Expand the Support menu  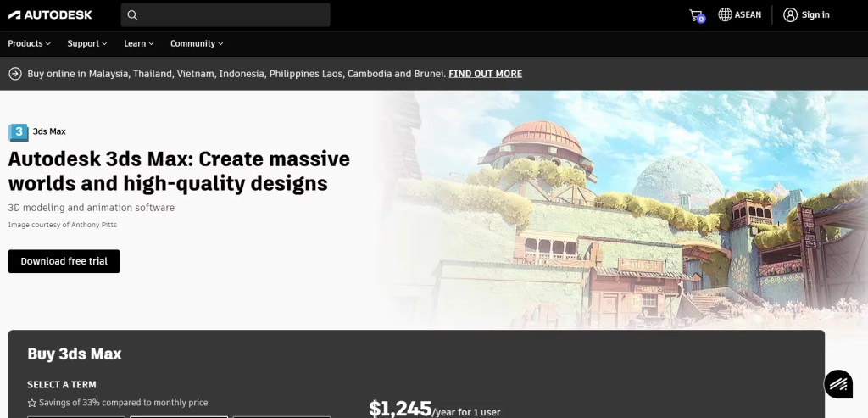click(x=87, y=43)
